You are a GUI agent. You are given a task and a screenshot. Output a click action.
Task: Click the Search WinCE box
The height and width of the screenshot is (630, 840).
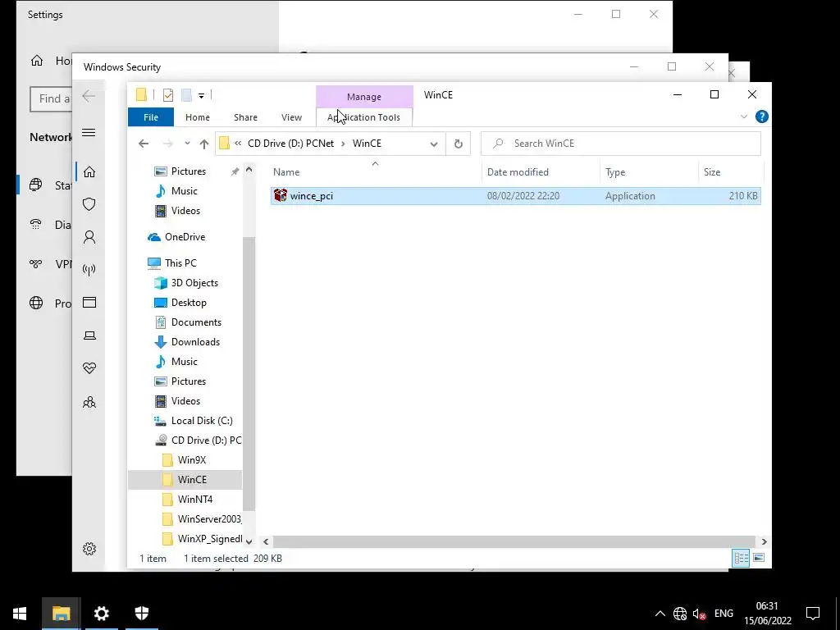[x=621, y=144]
